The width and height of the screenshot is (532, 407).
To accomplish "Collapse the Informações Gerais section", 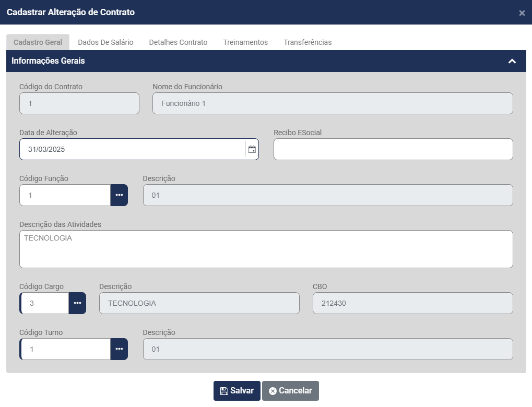I will tap(512, 61).
